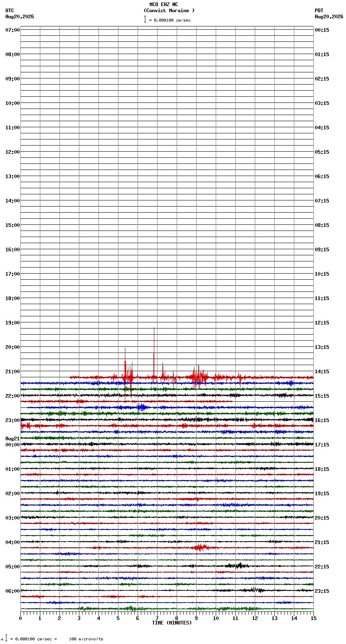
Task: Click the UTC label at top left
Action: coord(10,11)
